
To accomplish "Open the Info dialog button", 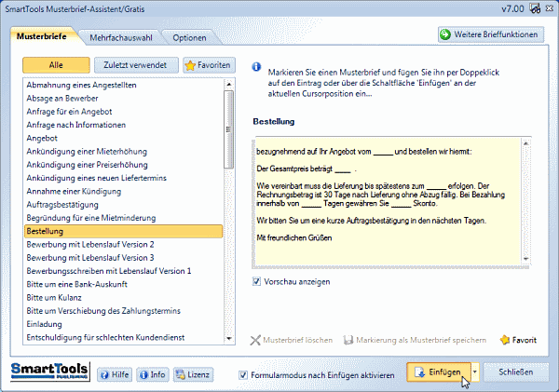I will click(153, 374).
